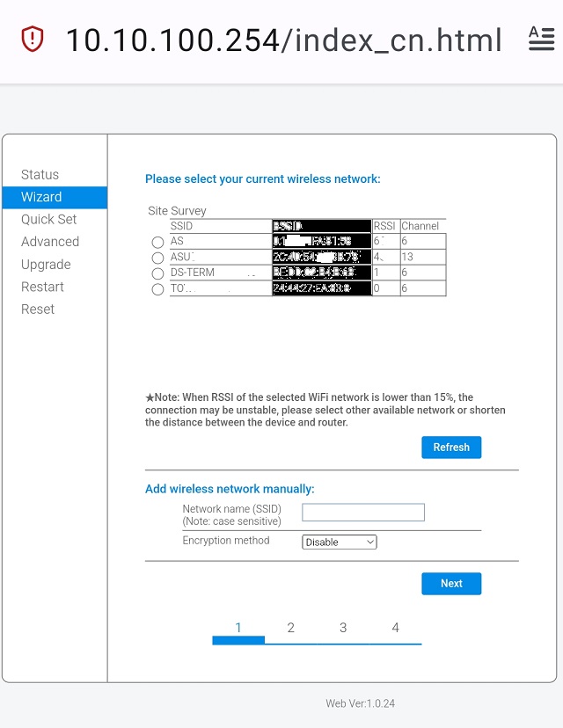Expand the Encryption method dropdown
Screen dimensions: 563x728
[x=340, y=542]
